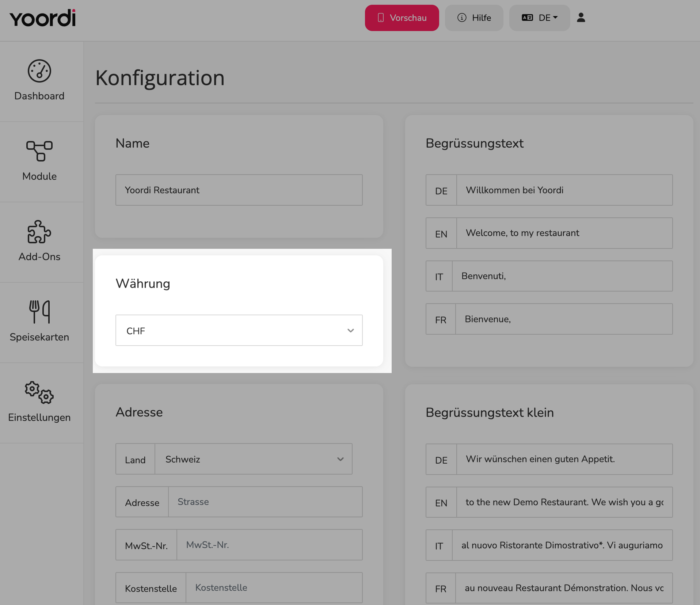Viewport: 700px width, 605px height.
Task: Open the Hilfe help button
Action: tap(474, 18)
